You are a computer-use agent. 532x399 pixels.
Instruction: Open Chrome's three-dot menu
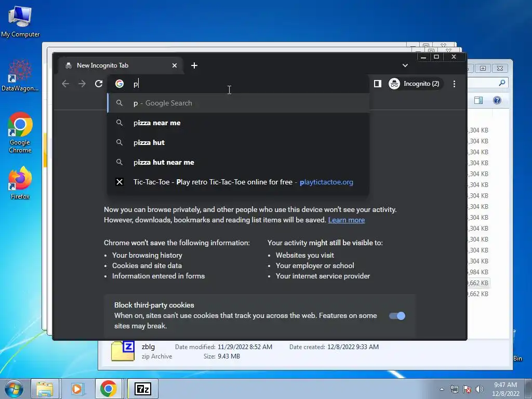(454, 84)
